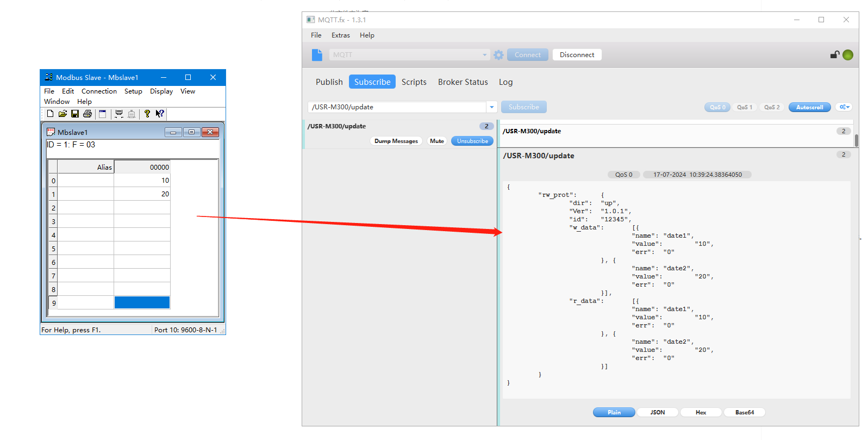
Task: Click the New document icon in Modbus Slave
Action: (x=50, y=114)
